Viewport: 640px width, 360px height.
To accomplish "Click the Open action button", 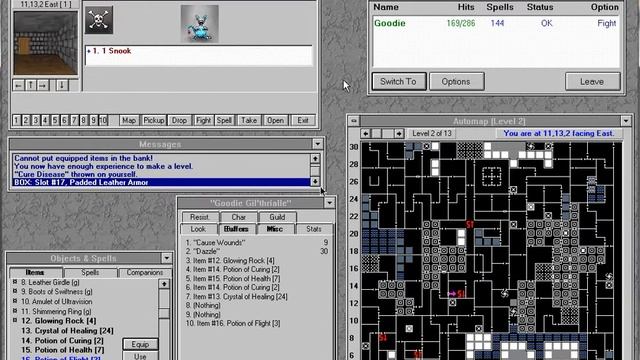I will pyautogui.click(x=275, y=120).
